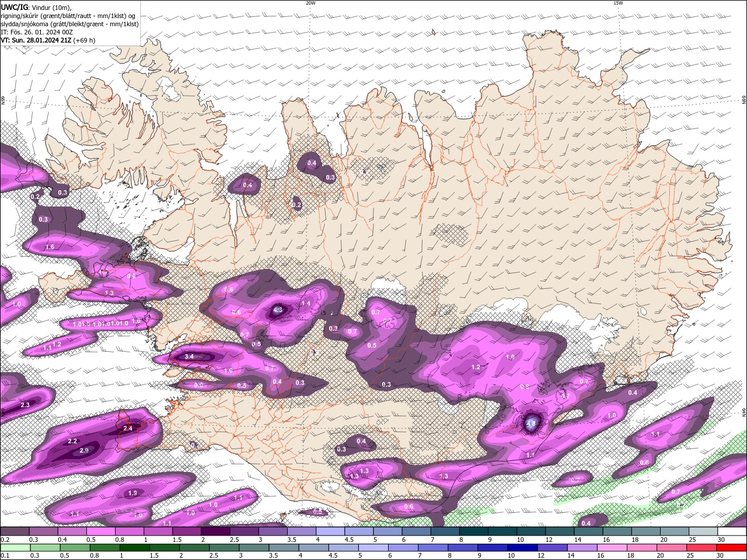Choose upper legend swatch between 20 and 25
This screenshot has width=747, height=560.
pyautogui.click(x=674, y=531)
